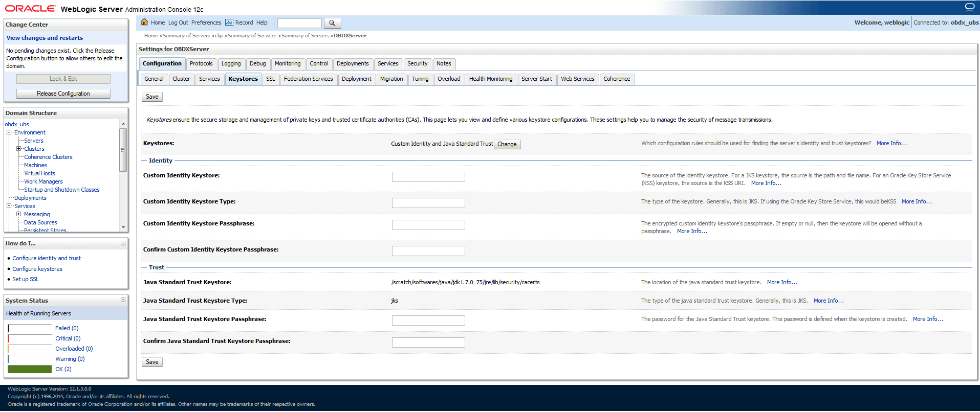Select Virtual Hosts in the tree
This screenshot has height=412, width=980.
(x=39, y=173)
